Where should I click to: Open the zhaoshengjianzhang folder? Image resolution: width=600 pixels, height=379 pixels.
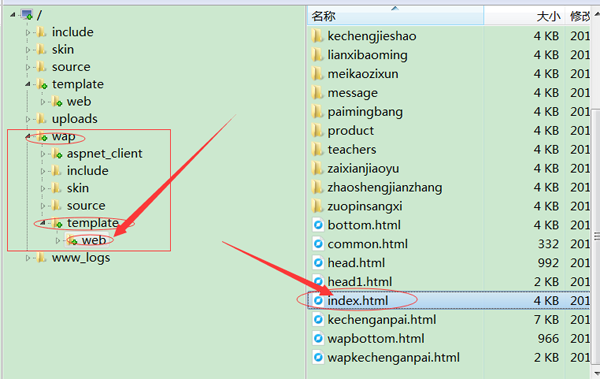pos(385,188)
